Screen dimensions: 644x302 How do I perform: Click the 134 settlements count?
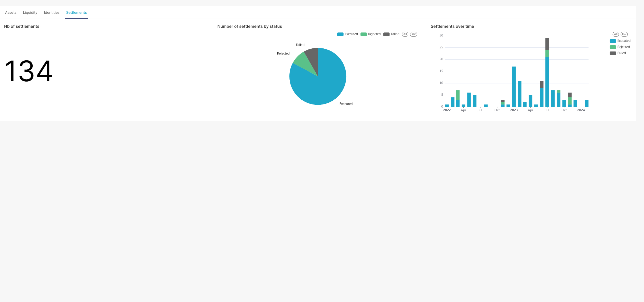(29, 71)
